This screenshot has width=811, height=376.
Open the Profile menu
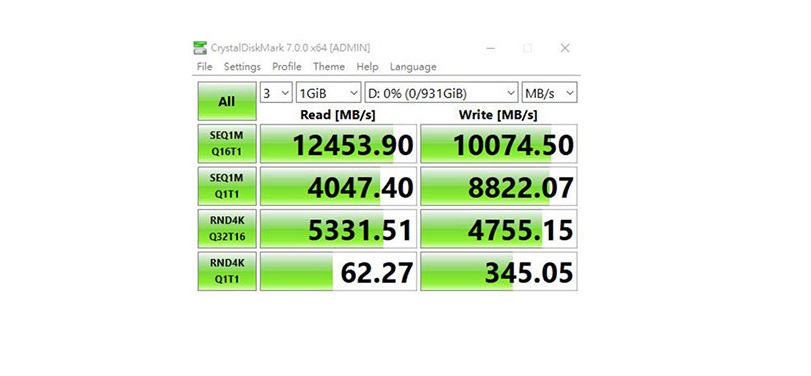(x=287, y=67)
